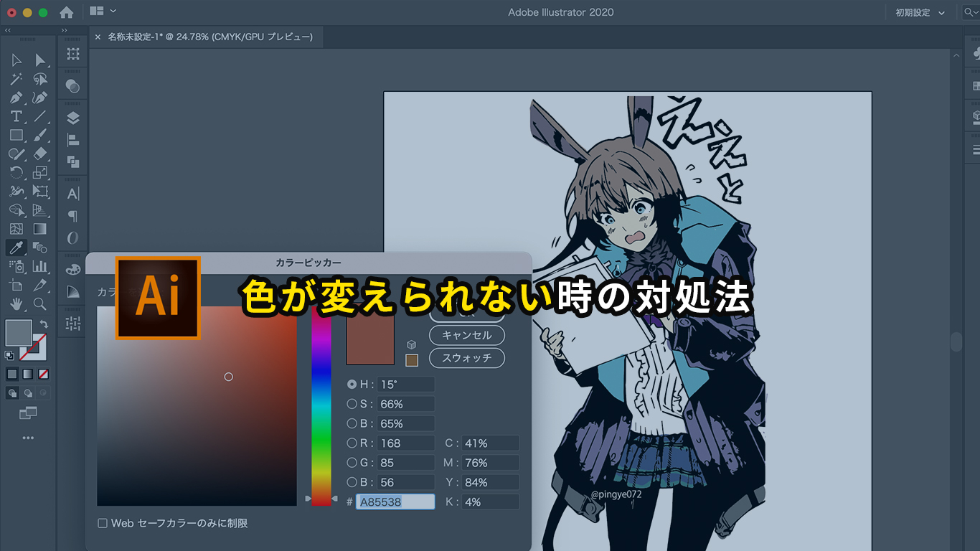Viewport: 980px width, 551px height.
Task: Open the Layers panel icon
Action: [72, 118]
